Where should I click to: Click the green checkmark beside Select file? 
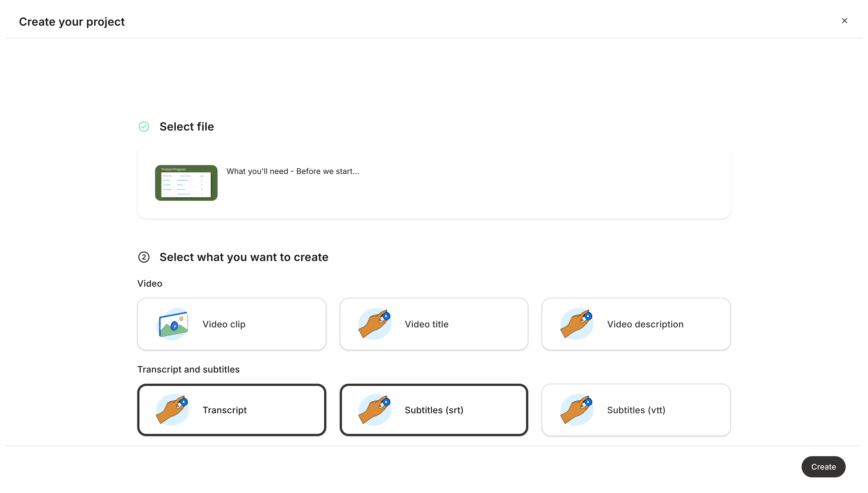click(144, 126)
